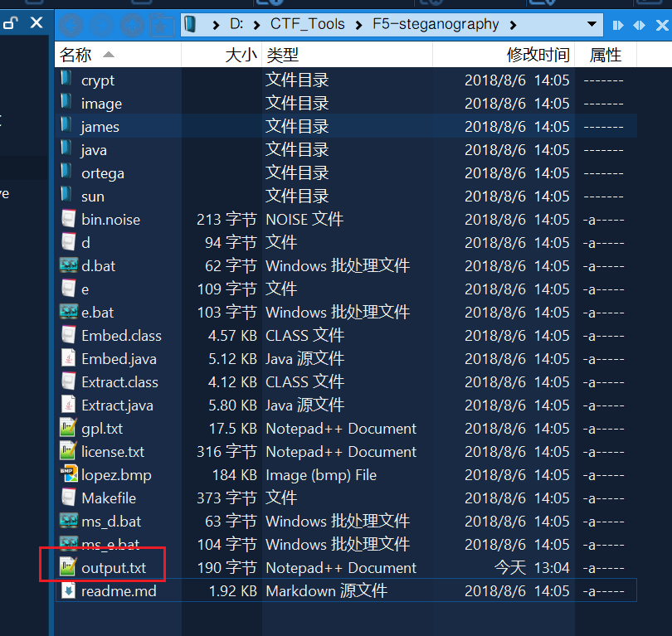Image resolution: width=672 pixels, height=636 pixels.
Task: Click the Makefile file icon
Action: click(x=69, y=498)
